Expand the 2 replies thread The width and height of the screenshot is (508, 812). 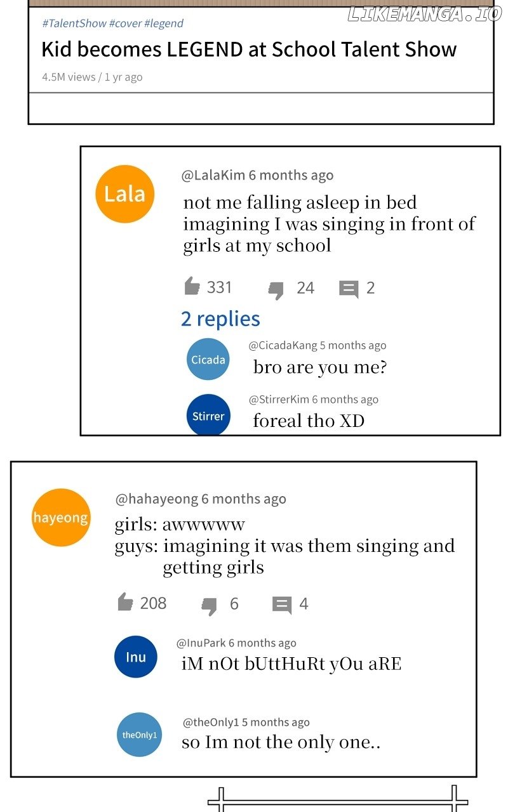[x=220, y=318]
